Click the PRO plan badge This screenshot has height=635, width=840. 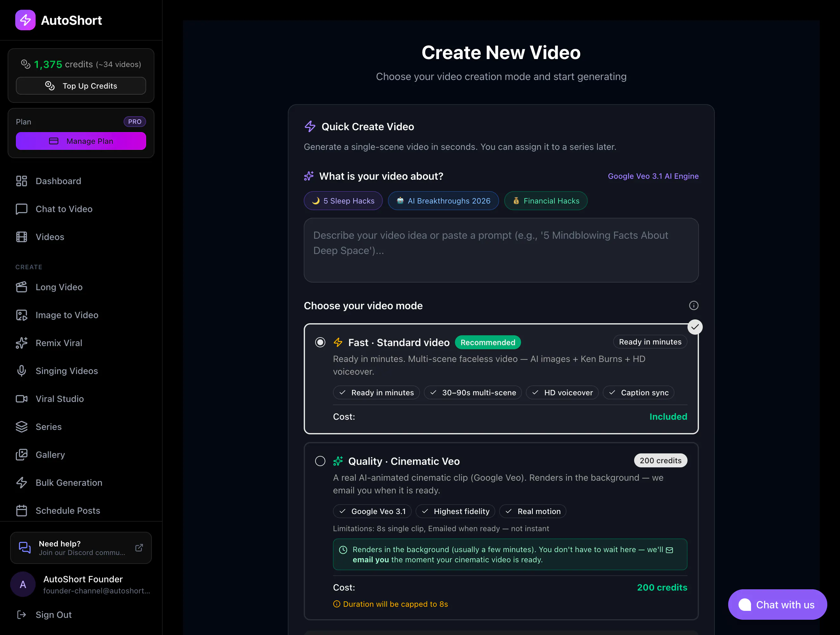135,122
